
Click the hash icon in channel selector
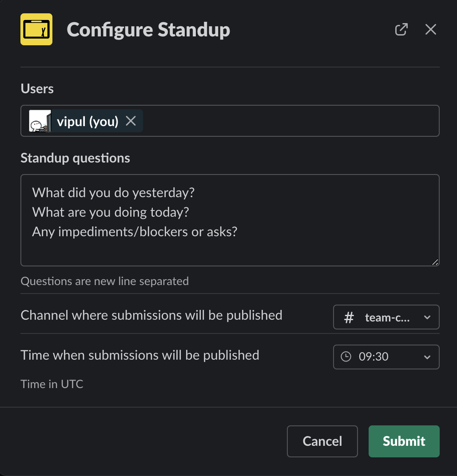tap(349, 317)
